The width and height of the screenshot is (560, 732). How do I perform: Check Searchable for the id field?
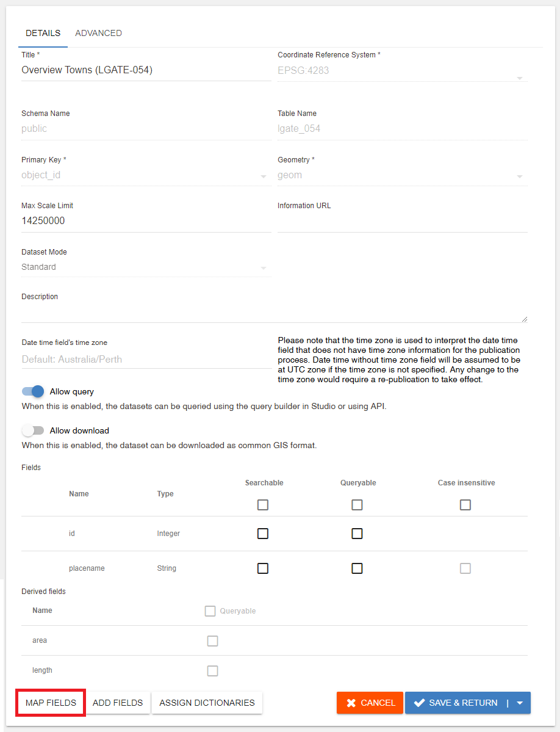coord(263,534)
